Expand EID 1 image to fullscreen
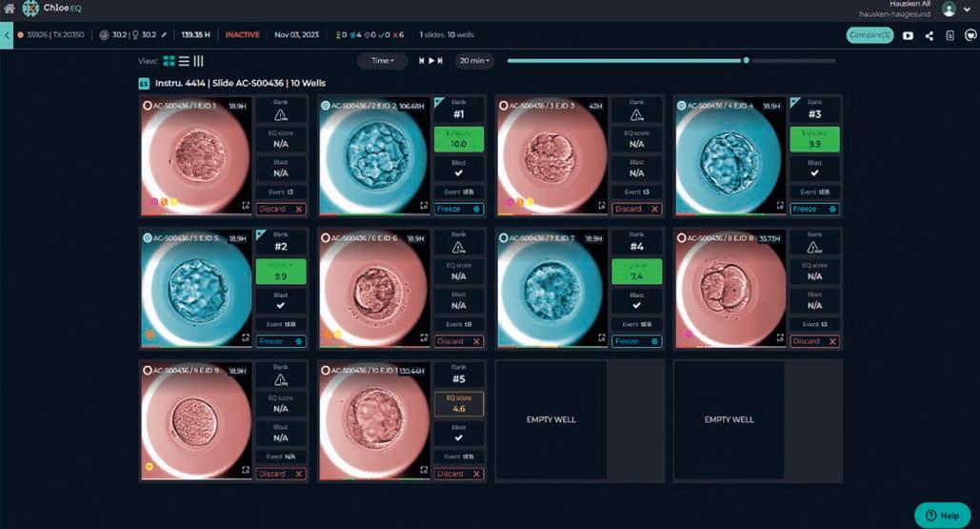 click(246, 205)
